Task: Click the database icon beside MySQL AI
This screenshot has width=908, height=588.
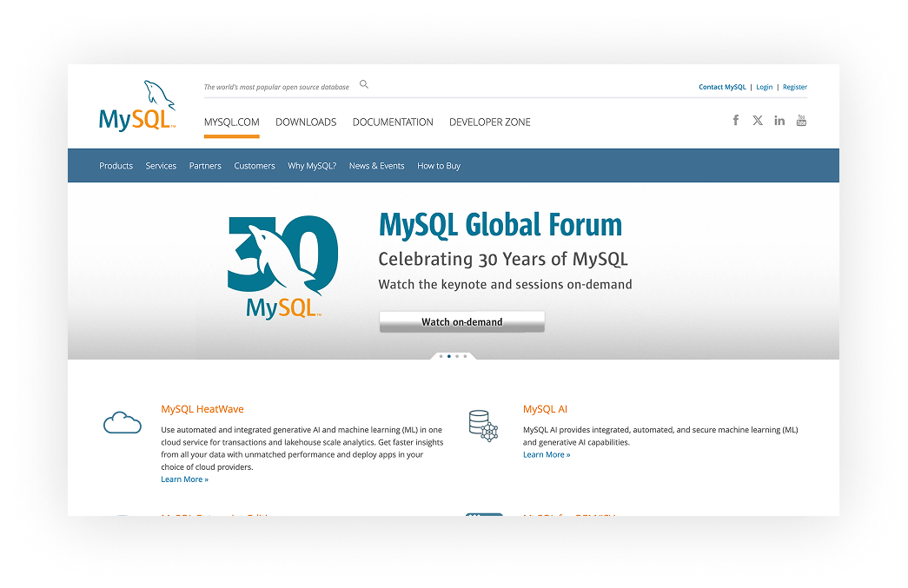Action: [483, 426]
